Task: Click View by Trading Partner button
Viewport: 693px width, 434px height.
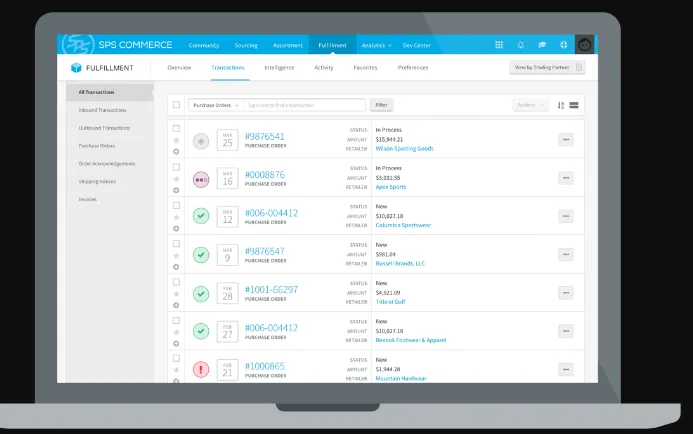Action: click(547, 67)
